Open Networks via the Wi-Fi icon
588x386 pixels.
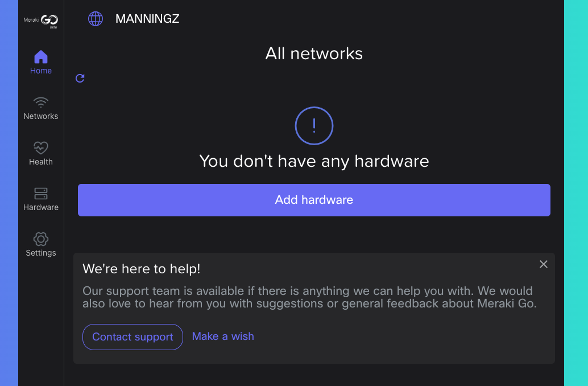pyautogui.click(x=41, y=102)
